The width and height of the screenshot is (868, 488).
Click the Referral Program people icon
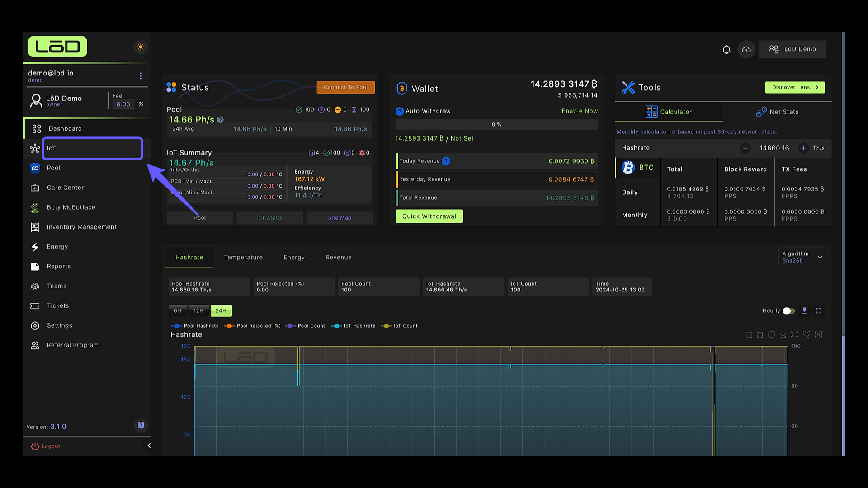click(x=35, y=345)
